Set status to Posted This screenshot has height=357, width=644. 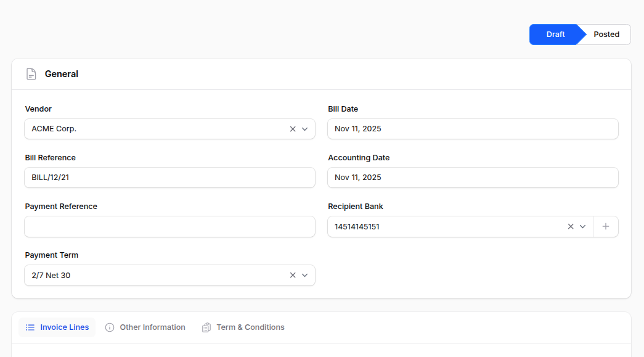point(606,35)
